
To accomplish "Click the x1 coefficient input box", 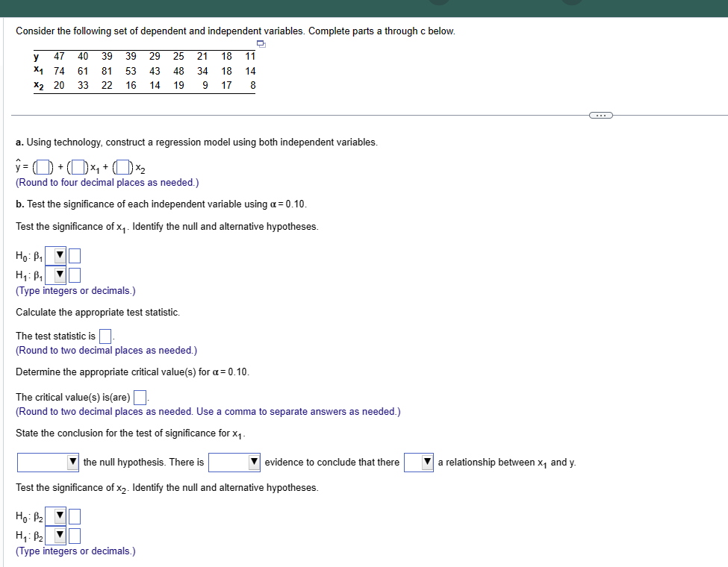I will click(x=78, y=165).
